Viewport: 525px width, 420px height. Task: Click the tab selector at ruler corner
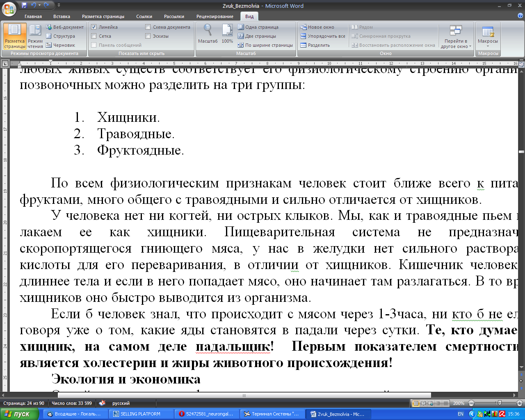(x=5, y=63)
